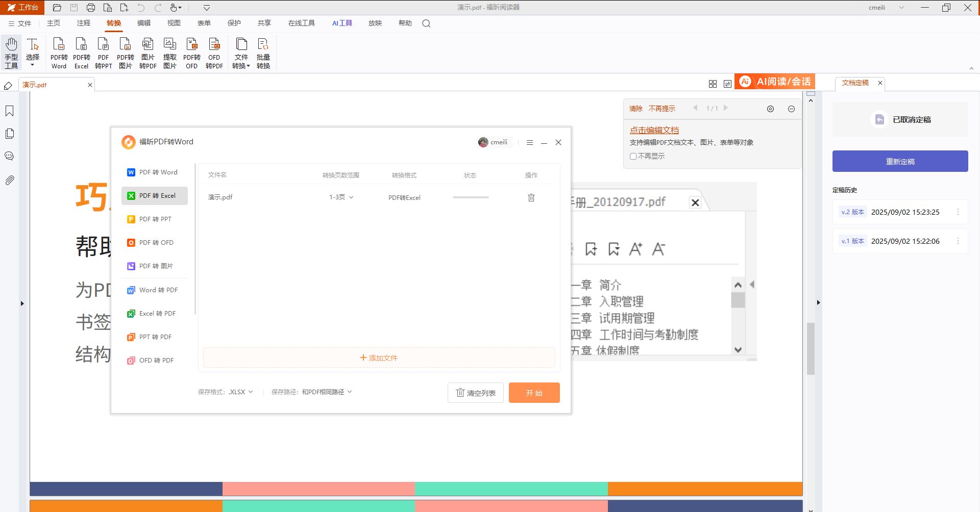The height and width of the screenshot is (512, 980).
Task: Click the 提取图片 ribbon icon
Action: pos(169,53)
